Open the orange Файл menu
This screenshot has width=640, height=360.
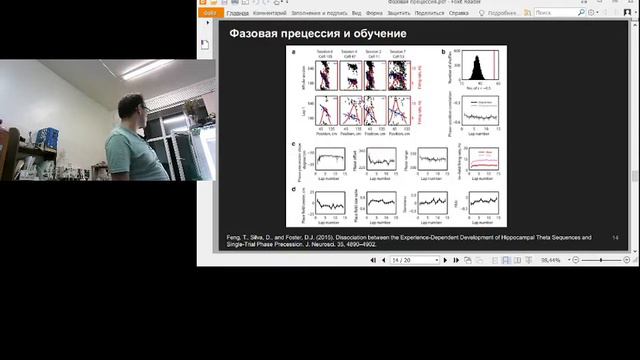(x=211, y=13)
